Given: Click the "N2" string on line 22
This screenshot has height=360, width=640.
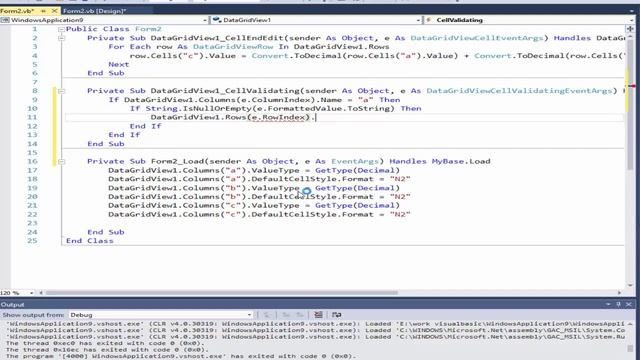Looking at the screenshot, I should tap(400, 215).
